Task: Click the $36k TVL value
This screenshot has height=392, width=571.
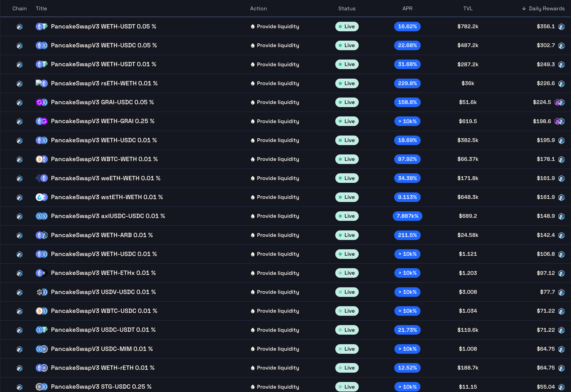Action: tap(468, 83)
